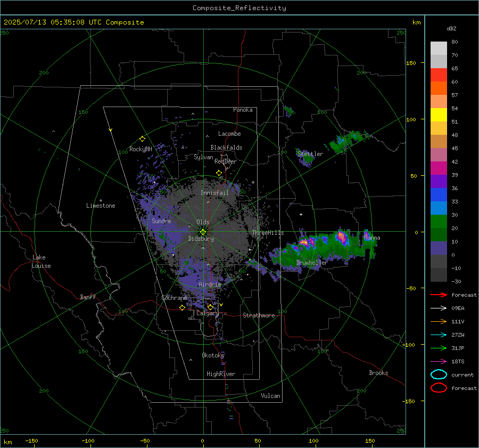Click the Lacombe city label
479x448 pixels.
[229, 134]
